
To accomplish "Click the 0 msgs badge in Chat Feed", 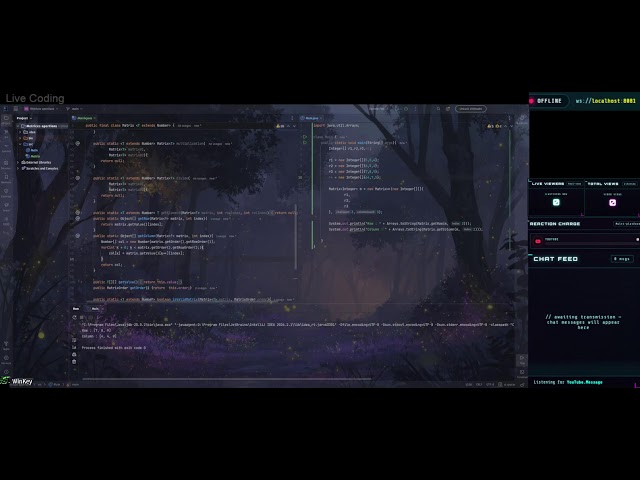I will 622,259.
